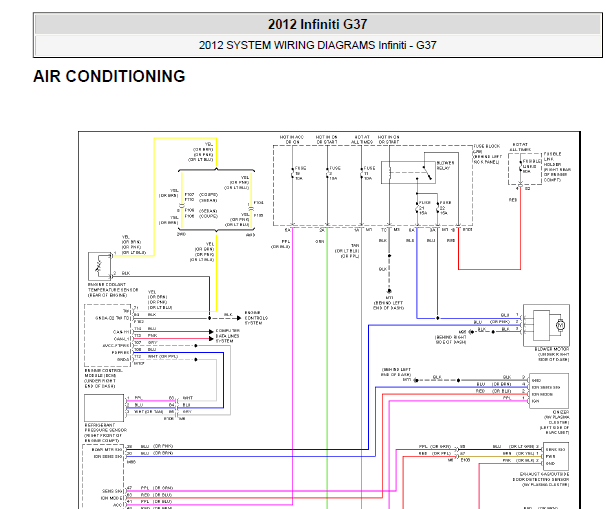Select the 'ENGINE COOLANT TEMPERATURE SENSOR' label

[x=113, y=289]
